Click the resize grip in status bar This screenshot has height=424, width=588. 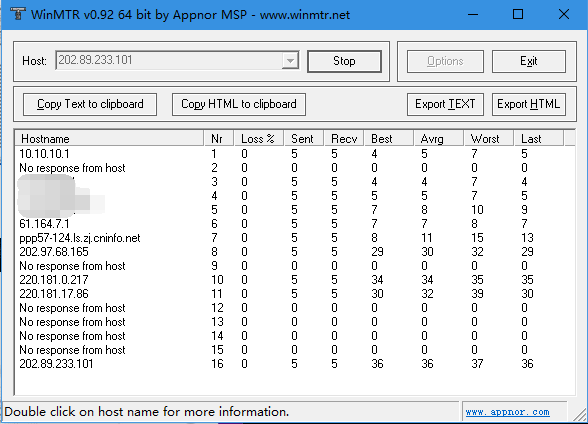point(580,415)
